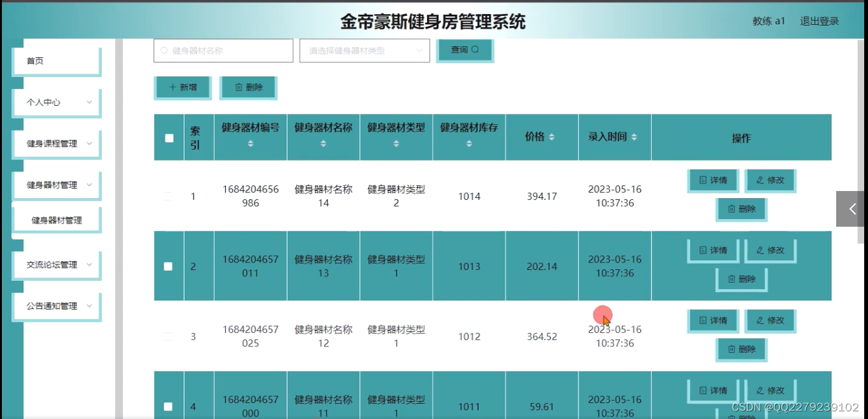Click the 删除 bulk delete button above table
Image resolution: width=868 pixels, height=419 pixels.
248,87
